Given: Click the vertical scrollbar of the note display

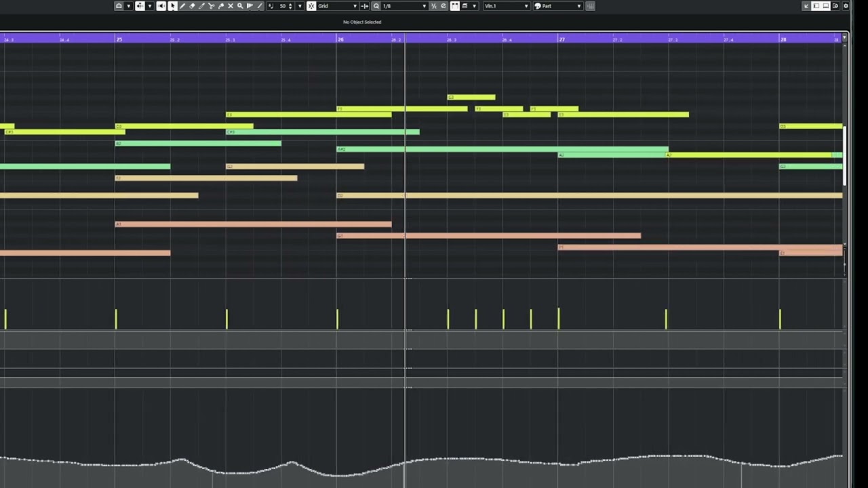Looking at the screenshot, I should point(844,156).
